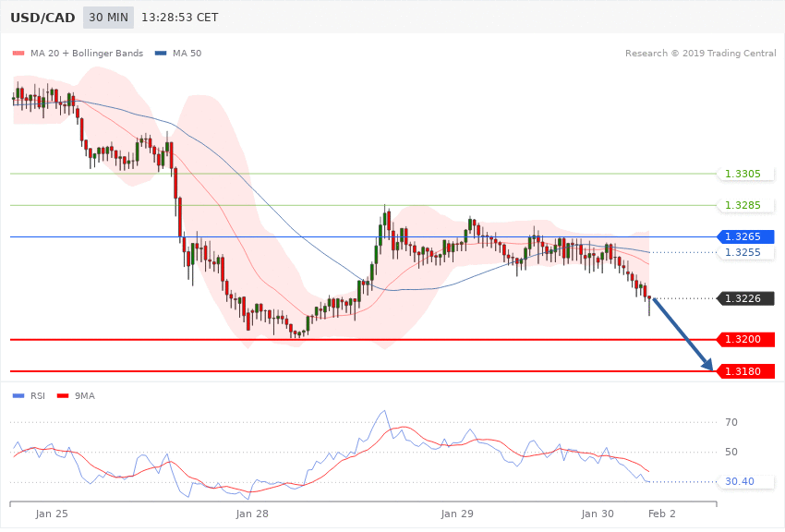785x532 pixels.
Task: Click the blue 1.3265 pivot price tag
Action: coord(746,236)
